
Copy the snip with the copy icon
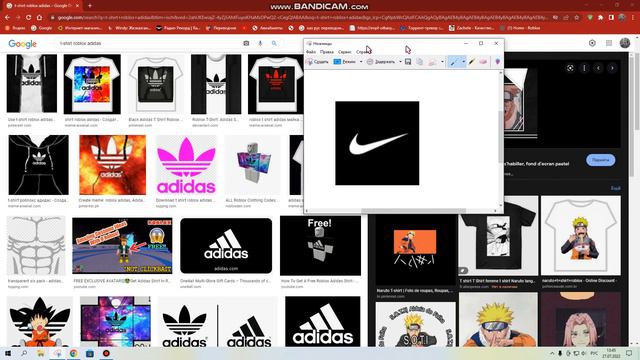click(x=419, y=62)
